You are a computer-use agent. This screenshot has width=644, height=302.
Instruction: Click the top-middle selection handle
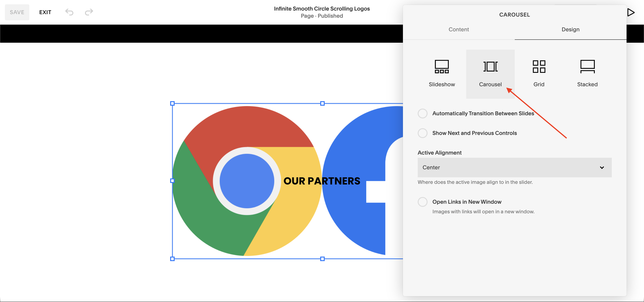coord(322,103)
